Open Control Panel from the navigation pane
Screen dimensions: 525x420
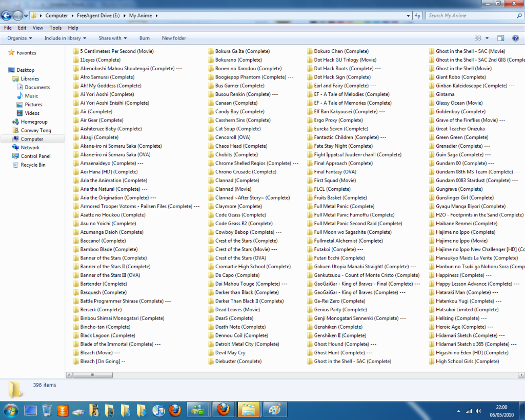tap(31, 156)
